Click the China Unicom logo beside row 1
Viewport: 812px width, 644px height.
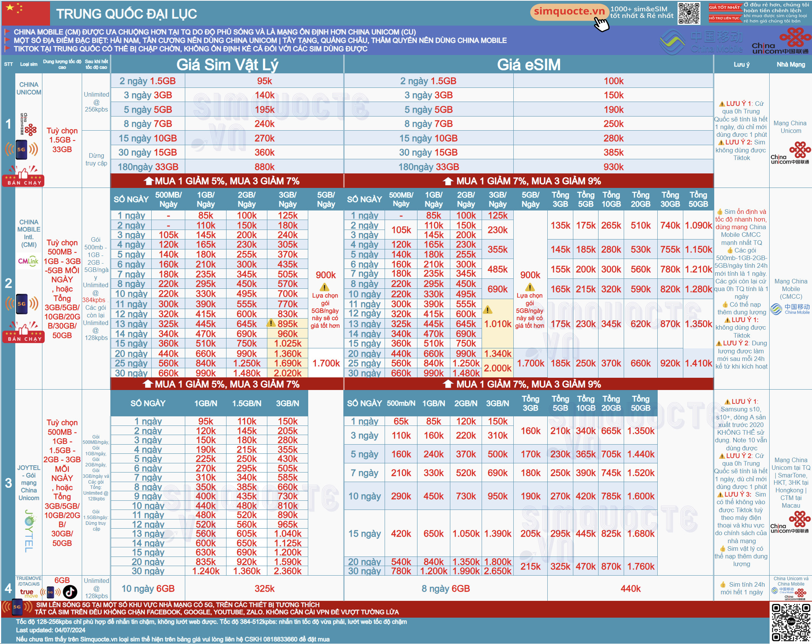tap(790, 153)
